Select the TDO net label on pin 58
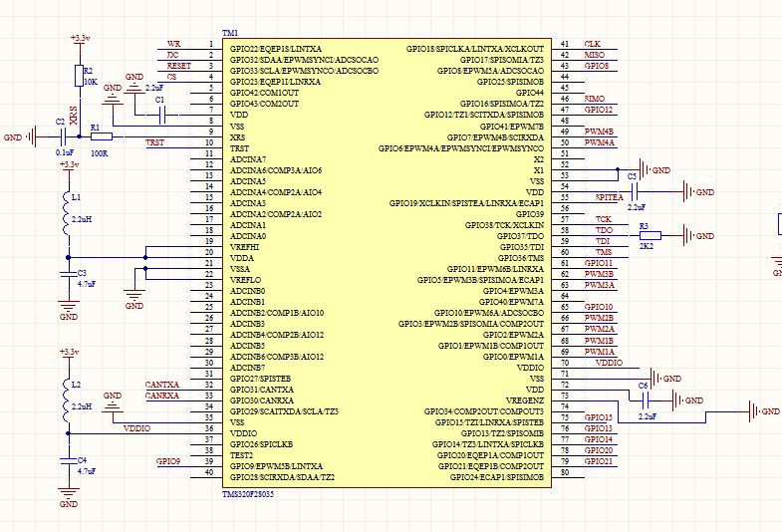782x532 pixels. pos(604,230)
